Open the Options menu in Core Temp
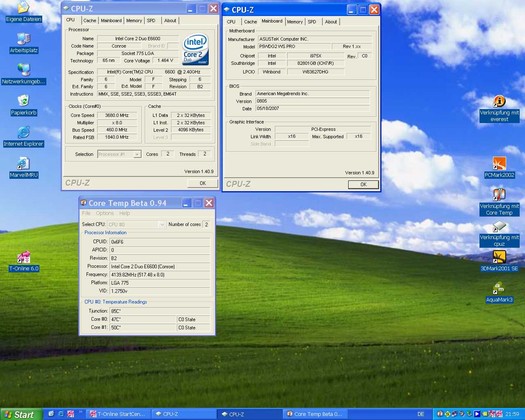Image resolution: width=525 pixels, height=420 pixels. point(105,213)
